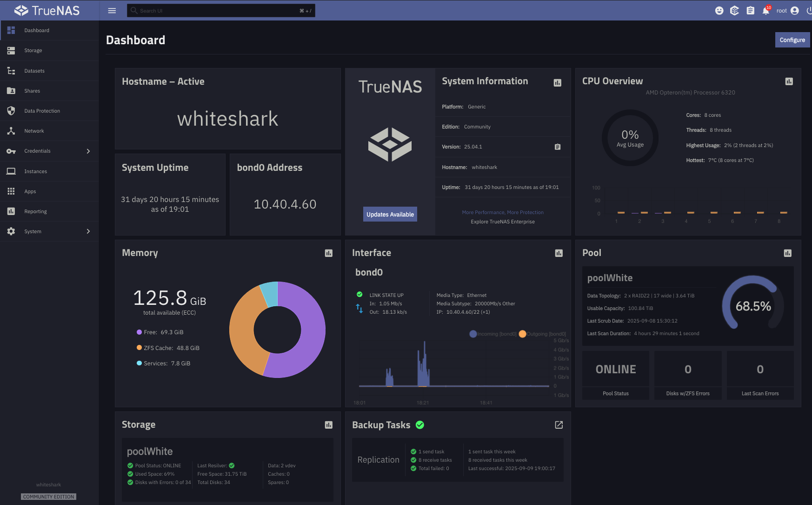Click the Apps grid icon
This screenshot has width=812, height=505.
(11, 191)
